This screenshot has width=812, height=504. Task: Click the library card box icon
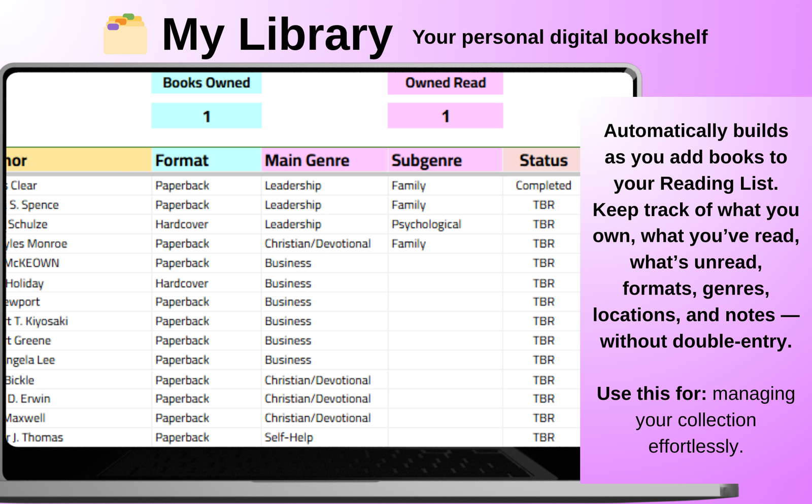point(125,34)
